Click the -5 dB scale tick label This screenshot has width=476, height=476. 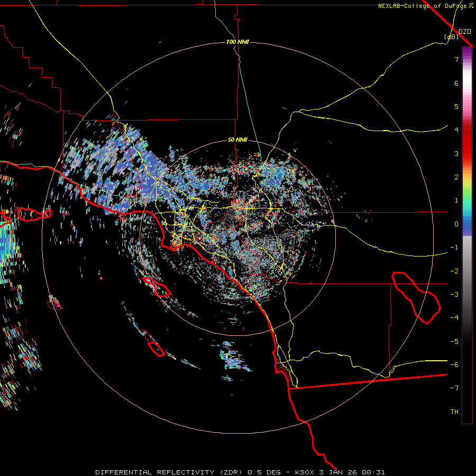[x=454, y=342]
